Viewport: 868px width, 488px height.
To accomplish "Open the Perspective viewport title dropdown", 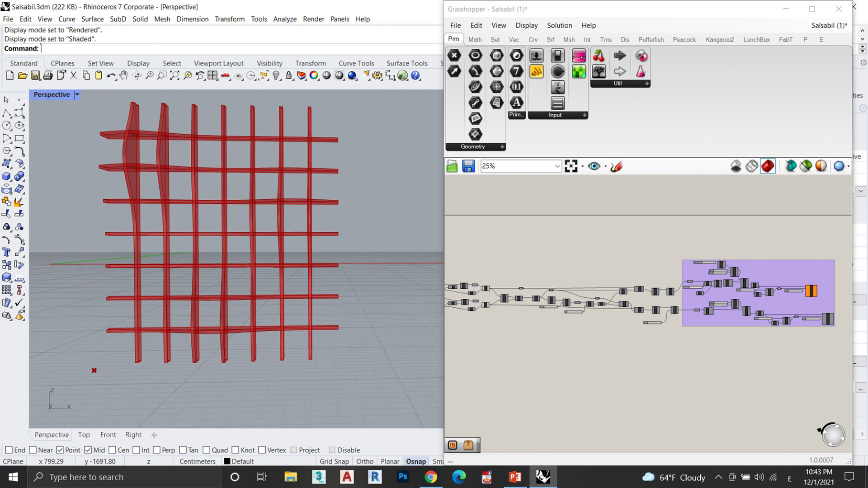I will pos(77,95).
